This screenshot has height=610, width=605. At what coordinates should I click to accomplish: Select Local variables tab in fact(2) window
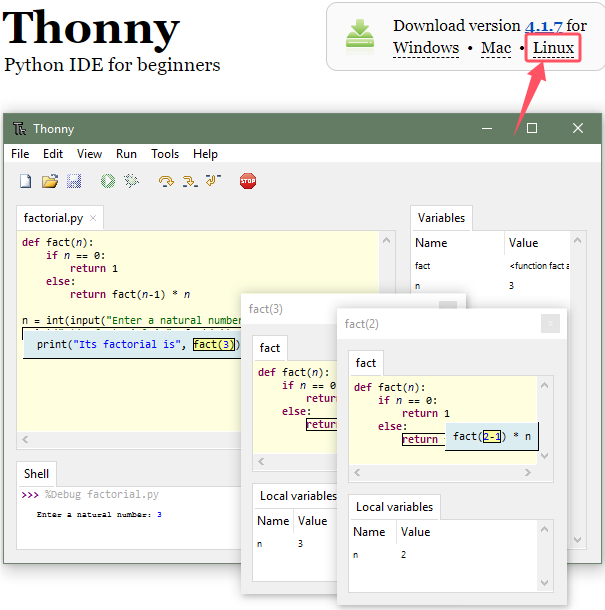pyautogui.click(x=395, y=507)
